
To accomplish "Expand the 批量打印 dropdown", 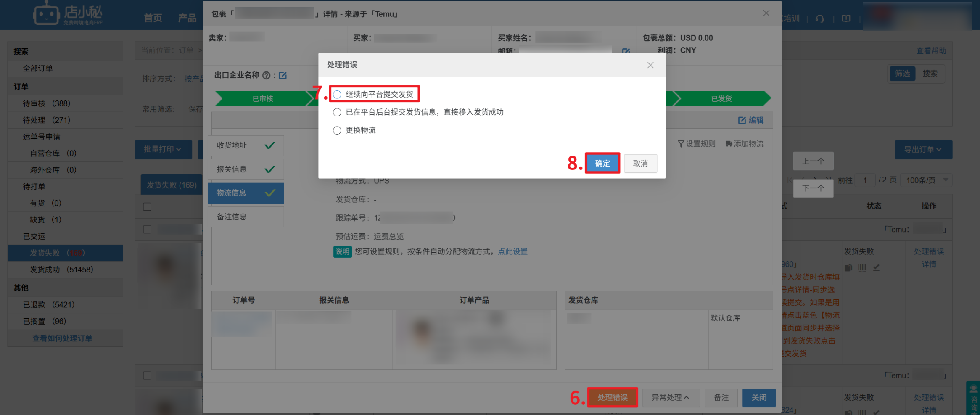I will point(163,149).
